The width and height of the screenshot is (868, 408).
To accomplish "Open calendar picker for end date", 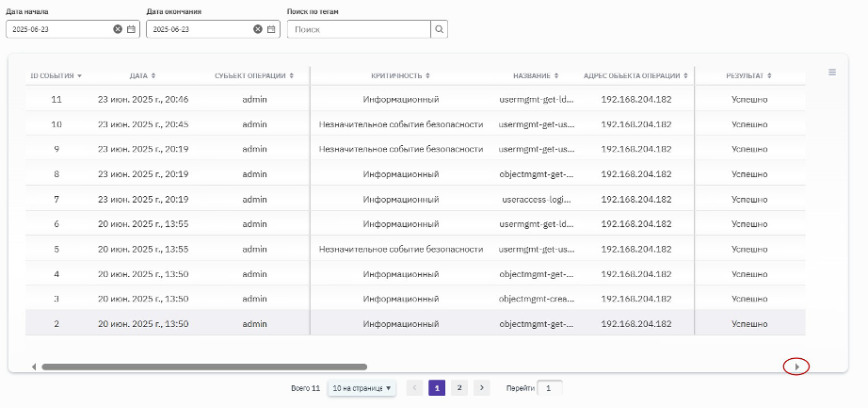I will [271, 29].
